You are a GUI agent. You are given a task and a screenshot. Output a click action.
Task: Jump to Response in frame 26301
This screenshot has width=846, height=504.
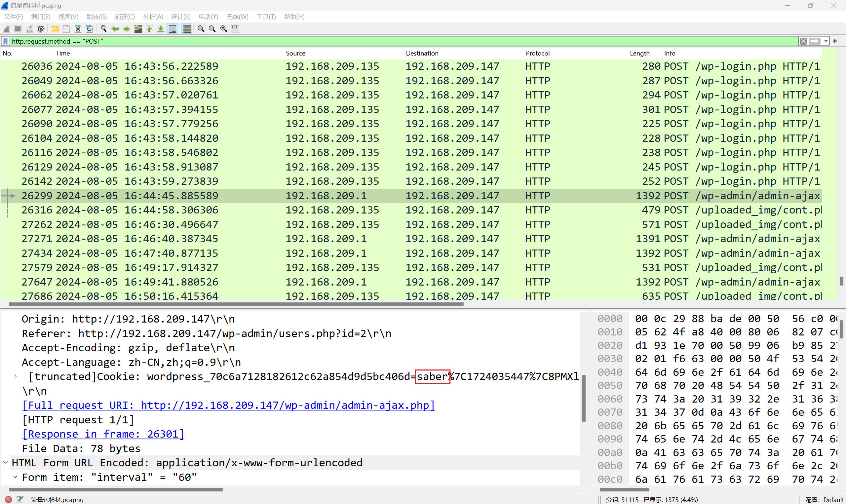103,434
